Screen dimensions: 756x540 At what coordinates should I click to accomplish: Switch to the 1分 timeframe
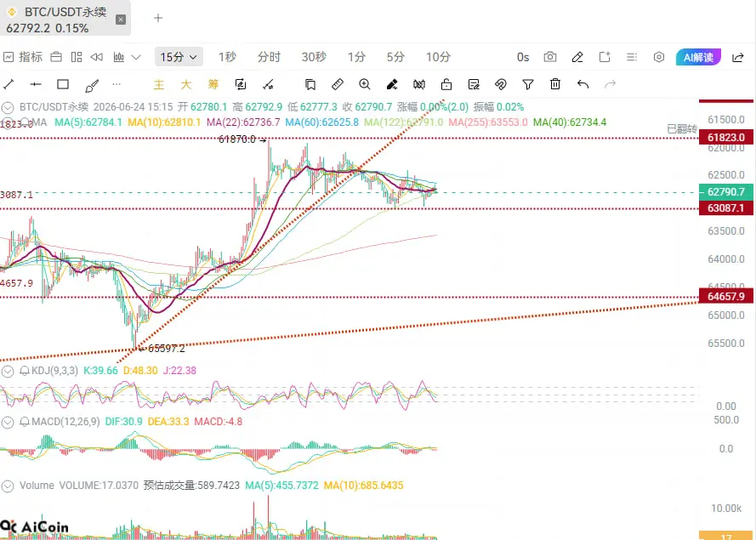point(357,57)
